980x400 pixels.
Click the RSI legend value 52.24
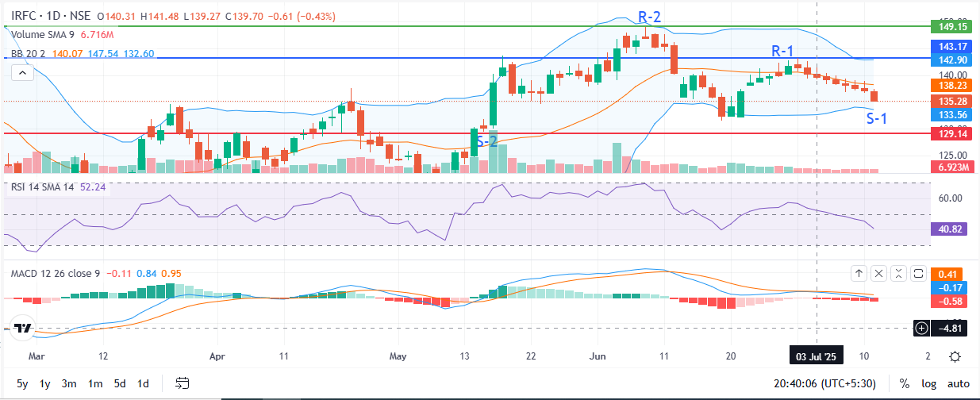pos(94,187)
